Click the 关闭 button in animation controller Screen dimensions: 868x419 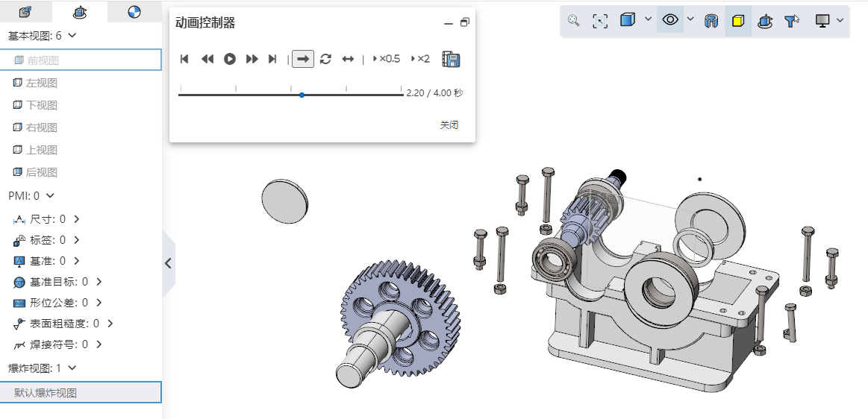coord(449,125)
